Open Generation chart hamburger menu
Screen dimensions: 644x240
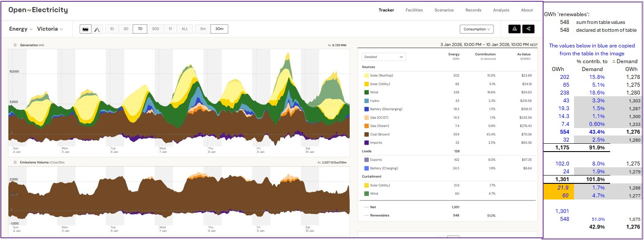coord(15,45)
